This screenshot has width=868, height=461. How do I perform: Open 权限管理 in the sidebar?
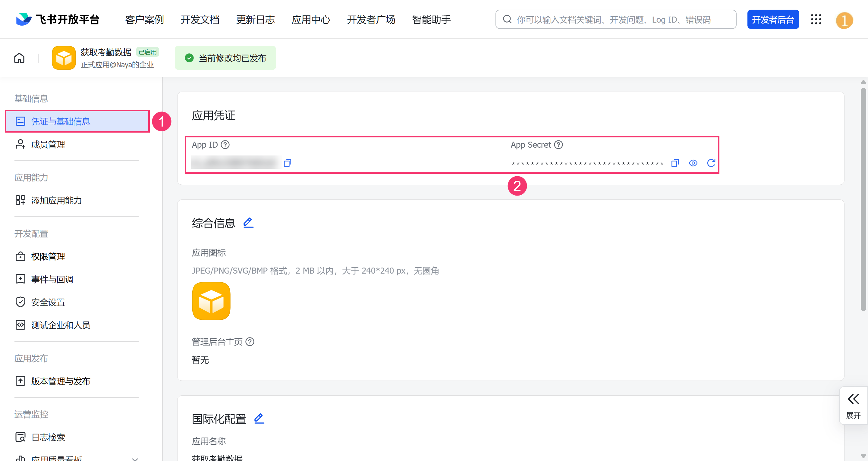pos(48,256)
